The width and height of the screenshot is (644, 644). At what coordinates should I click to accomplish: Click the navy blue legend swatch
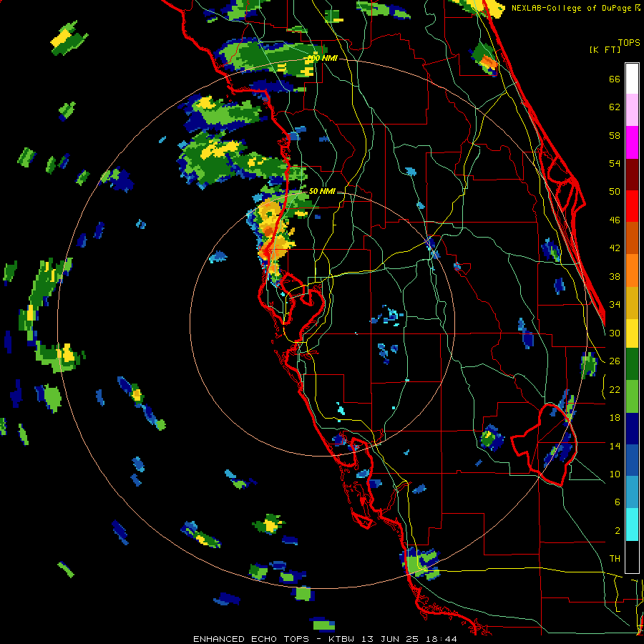[x=632, y=429]
